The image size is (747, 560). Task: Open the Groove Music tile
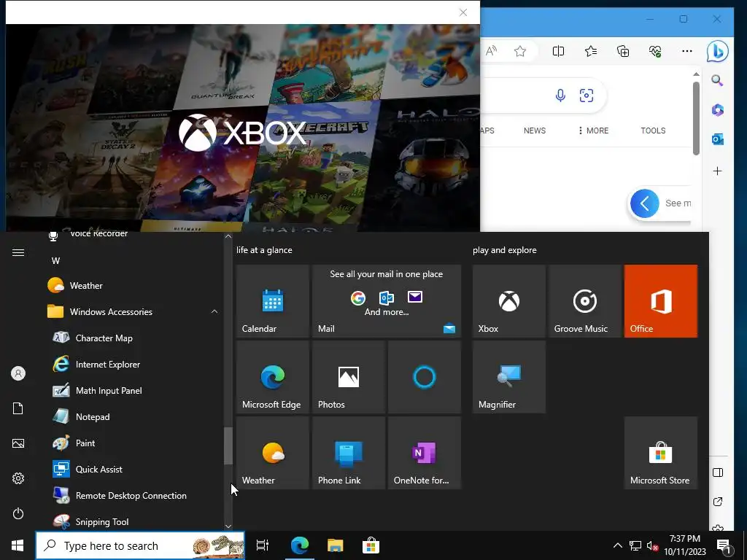pos(584,301)
